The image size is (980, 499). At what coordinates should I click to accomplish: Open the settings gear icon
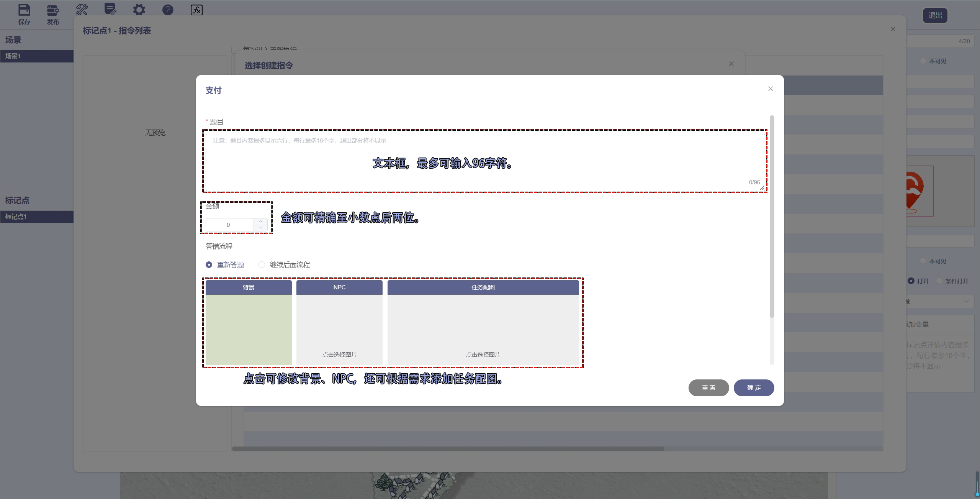point(139,10)
